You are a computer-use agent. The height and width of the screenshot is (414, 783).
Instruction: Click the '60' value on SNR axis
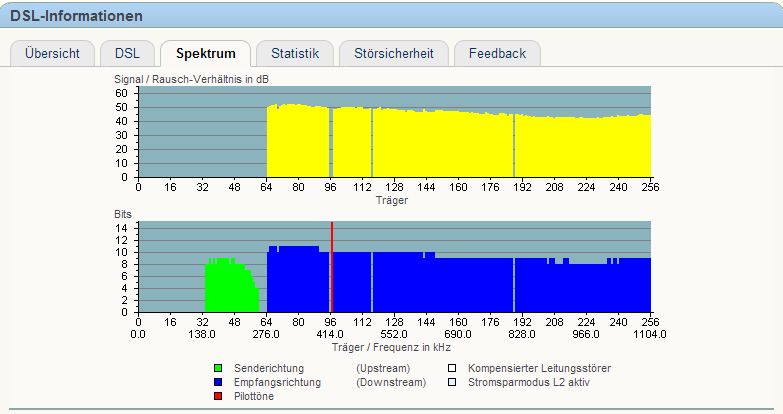(x=121, y=93)
